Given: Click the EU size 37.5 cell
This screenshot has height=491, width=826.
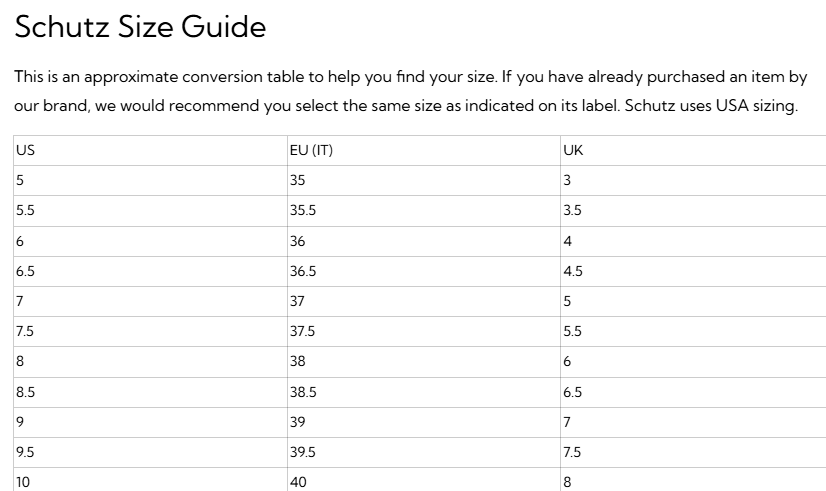Looking at the screenshot, I should pyautogui.click(x=424, y=331).
